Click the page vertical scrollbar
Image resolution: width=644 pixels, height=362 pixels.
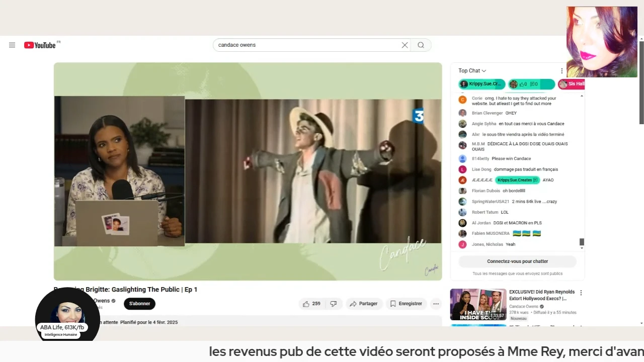[641, 82]
